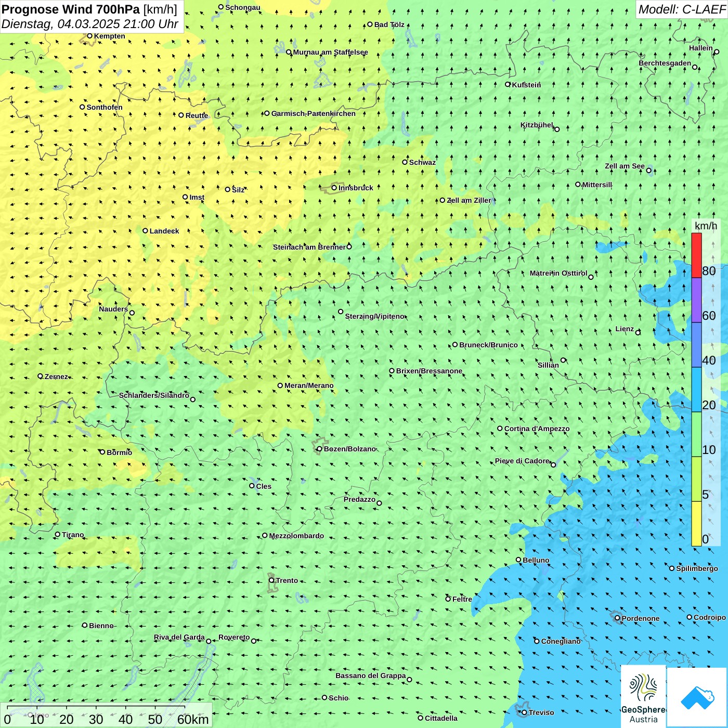Click the Kufstein label

526,85
